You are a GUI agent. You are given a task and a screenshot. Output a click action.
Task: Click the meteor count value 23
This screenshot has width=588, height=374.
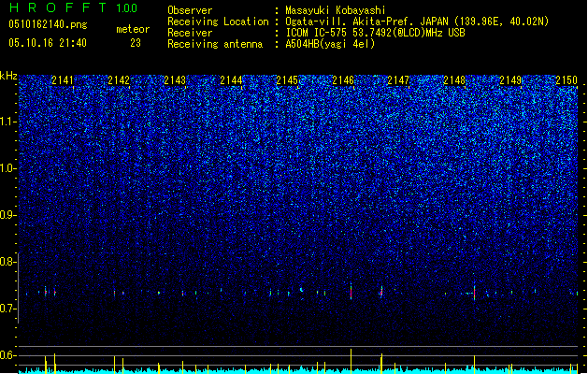point(136,43)
